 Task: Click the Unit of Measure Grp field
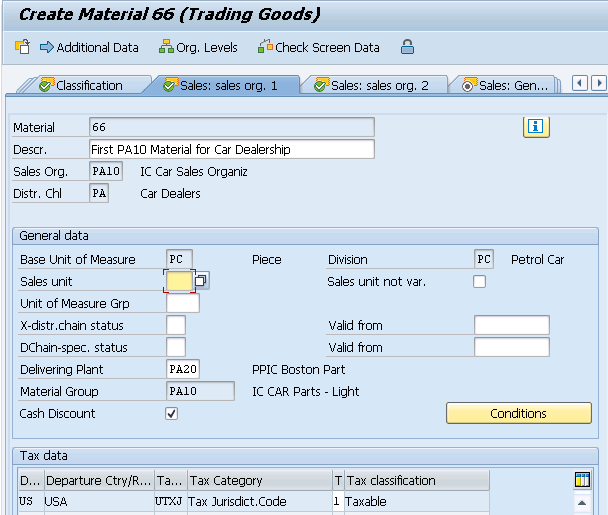[x=183, y=303]
